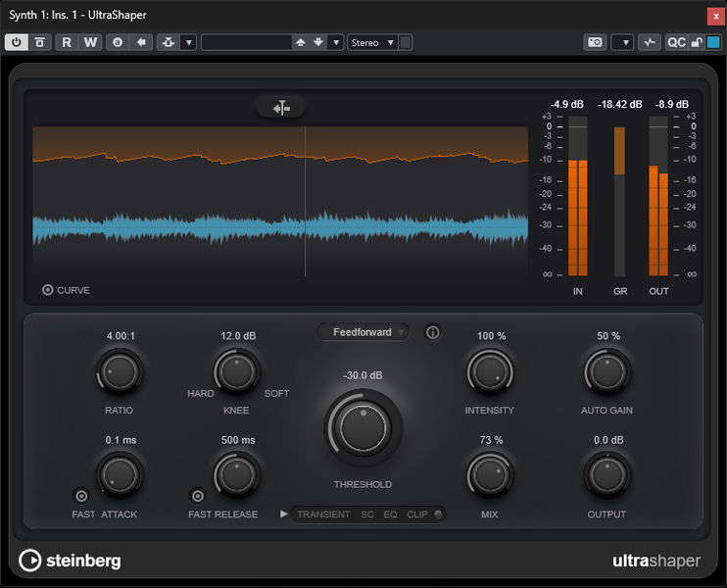
Task: Click the Steinberg logo
Action: pos(70,561)
